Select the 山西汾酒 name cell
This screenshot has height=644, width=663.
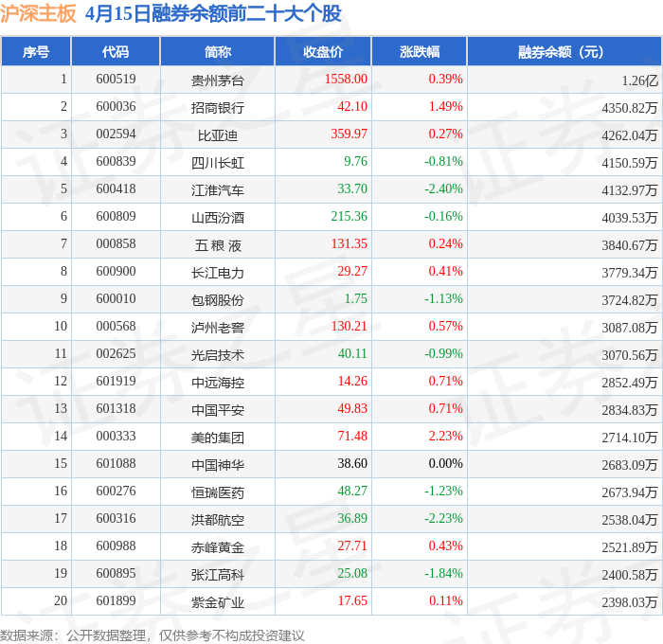(217, 218)
